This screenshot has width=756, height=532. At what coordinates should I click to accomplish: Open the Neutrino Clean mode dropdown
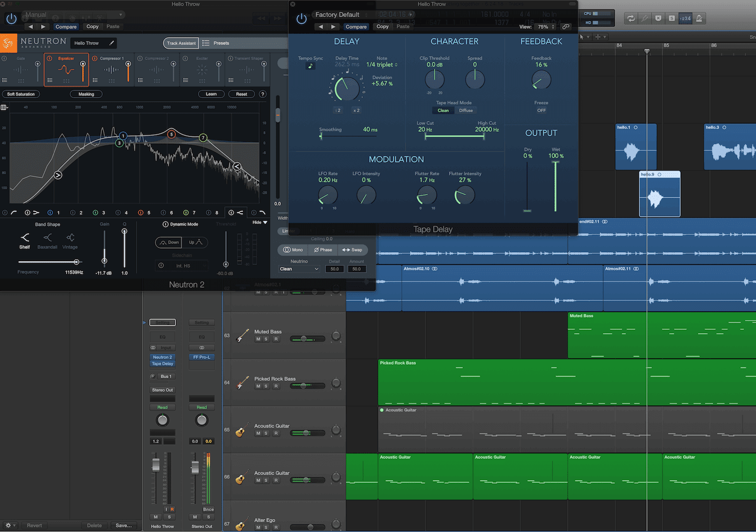click(x=299, y=269)
